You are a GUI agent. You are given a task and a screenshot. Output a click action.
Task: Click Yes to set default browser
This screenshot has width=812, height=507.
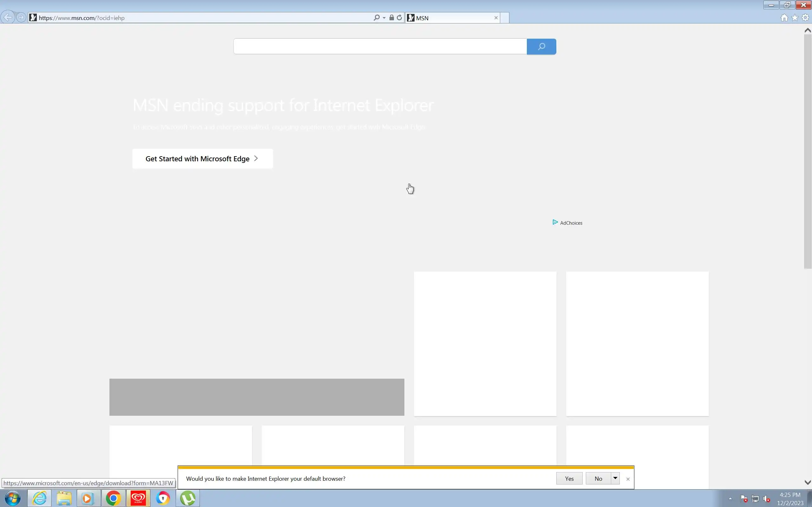coord(569,478)
